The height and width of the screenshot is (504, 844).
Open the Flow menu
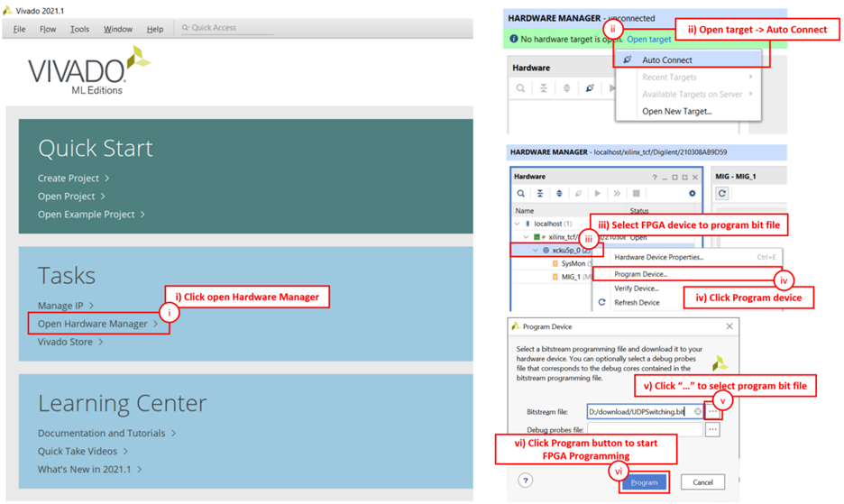pos(48,29)
